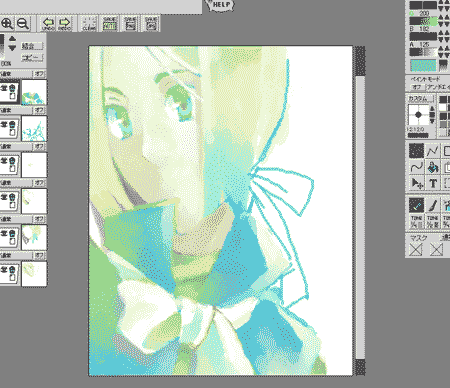Screen dimensions: 450x388
Task: Zoom in with the magnifier plus icon
Action: [x=7, y=23]
